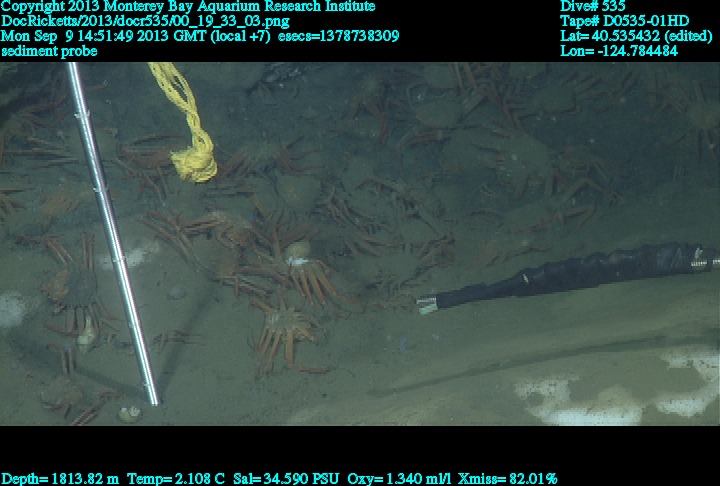This screenshot has width=720, height=486.
Task: Click the MBARI copyright text line
Action: click(x=188, y=6)
